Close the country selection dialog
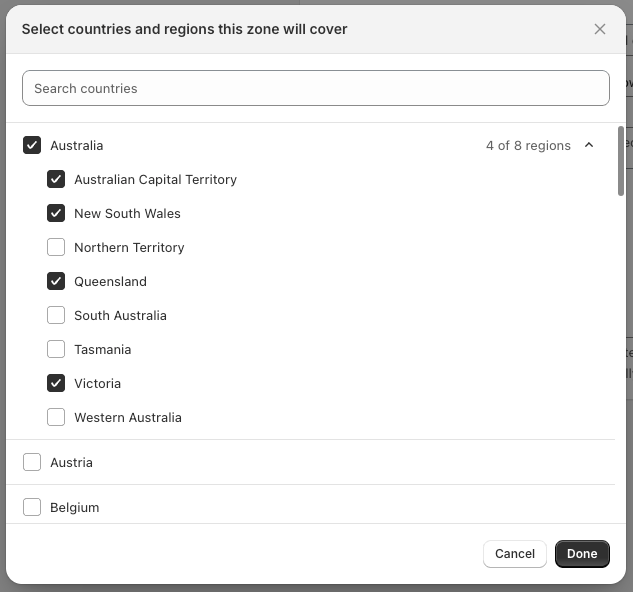Image resolution: width=633 pixels, height=592 pixels. [x=600, y=29]
